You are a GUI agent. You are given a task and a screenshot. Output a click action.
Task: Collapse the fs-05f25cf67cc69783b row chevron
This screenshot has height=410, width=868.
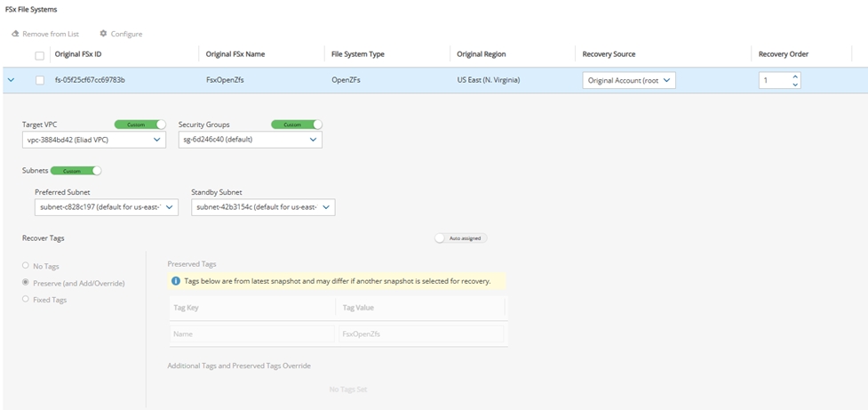pos(11,80)
